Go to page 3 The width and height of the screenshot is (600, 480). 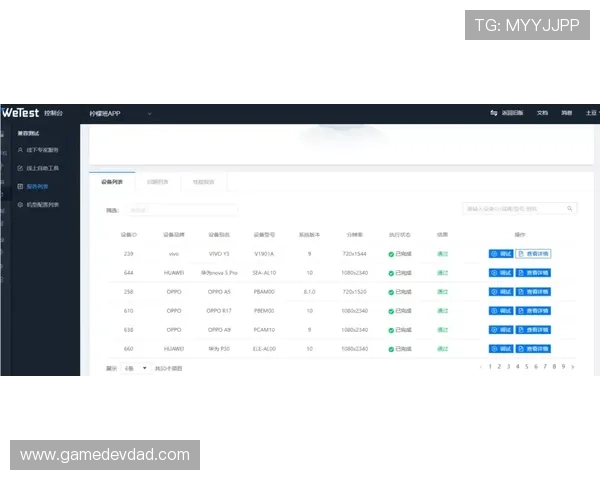[x=509, y=367]
